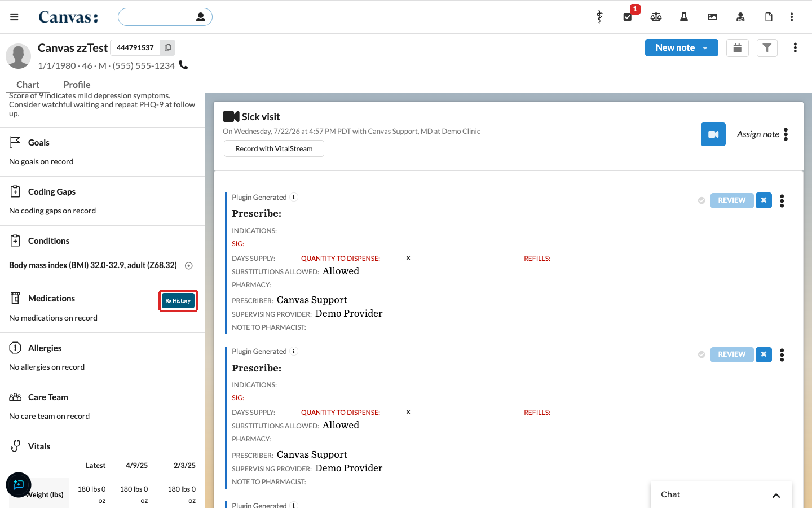
Task: Open the Care Team section header
Action: click(48, 397)
